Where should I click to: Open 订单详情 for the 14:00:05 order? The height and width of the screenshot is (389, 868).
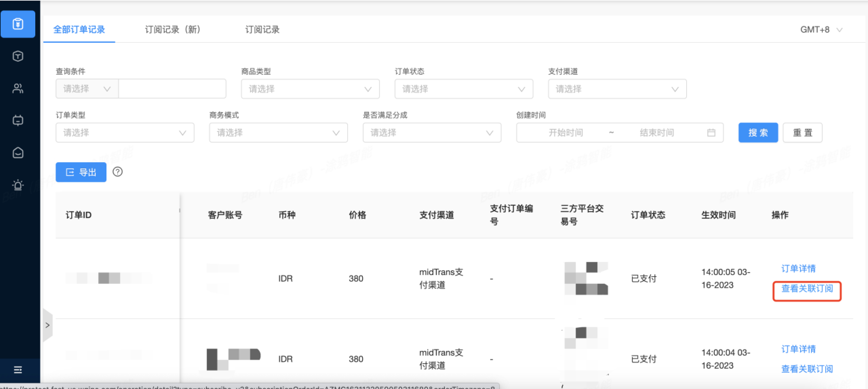point(798,268)
